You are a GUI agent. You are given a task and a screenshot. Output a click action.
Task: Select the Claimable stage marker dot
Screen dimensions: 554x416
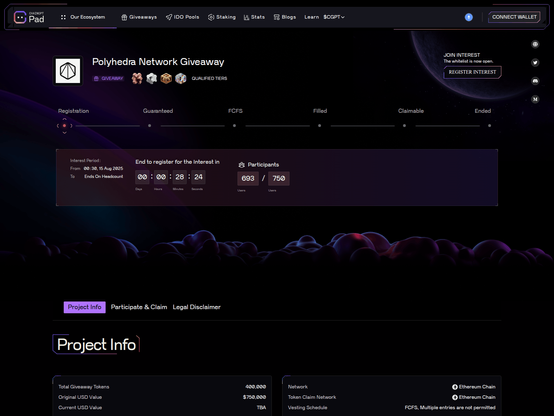click(404, 125)
